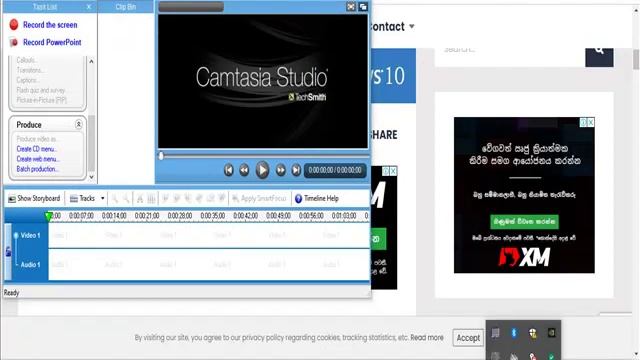Screen dimensions: 640x360
Task: Click the cut selection scissors icon
Action: click(x=140, y=198)
